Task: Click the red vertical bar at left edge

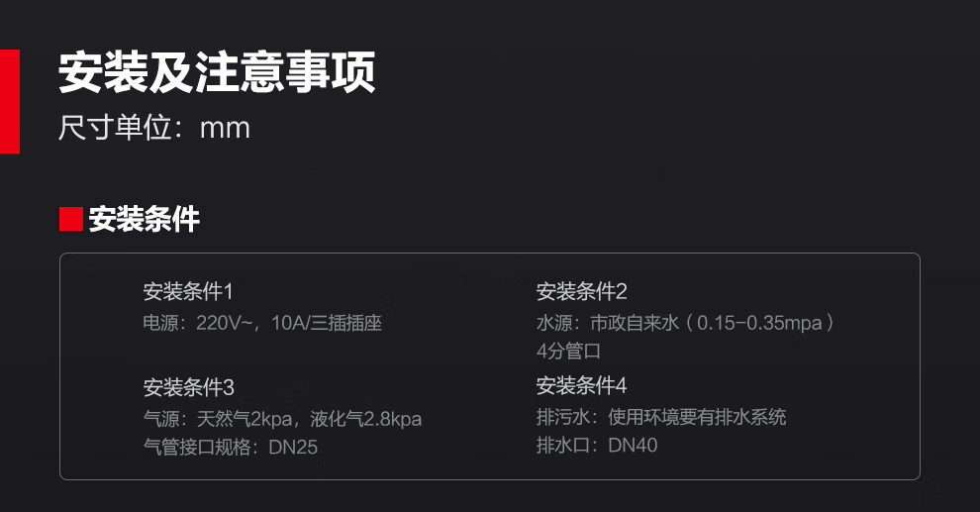Action: click(x=9, y=101)
